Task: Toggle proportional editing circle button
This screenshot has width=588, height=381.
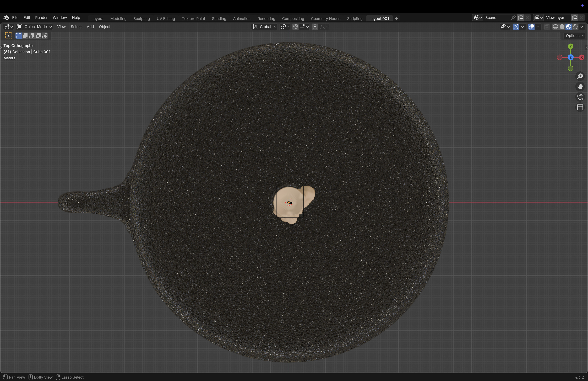Action: [x=315, y=27]
